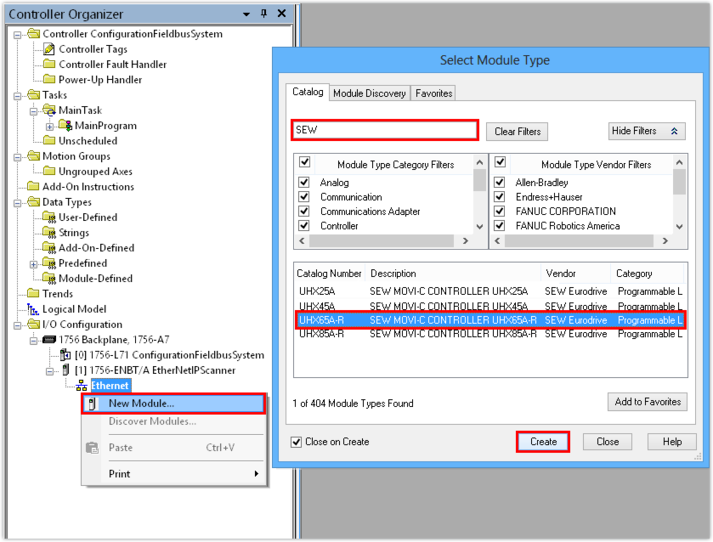This screenshot has width=713, height=542.
Task: Click the Ethernet network icon
Action: 81,385
